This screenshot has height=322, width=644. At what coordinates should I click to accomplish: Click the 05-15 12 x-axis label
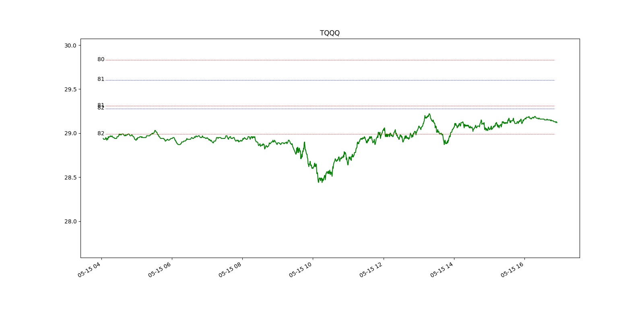[x=371, y=269]
